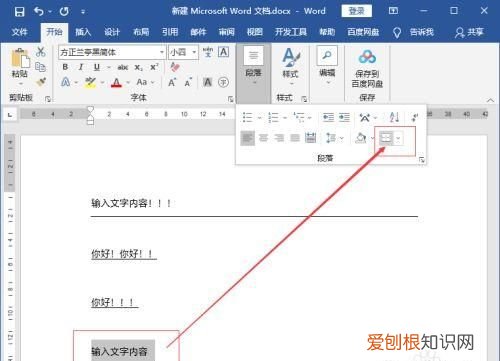
Task: Activate the Format Painter brush
Action: 41,82
